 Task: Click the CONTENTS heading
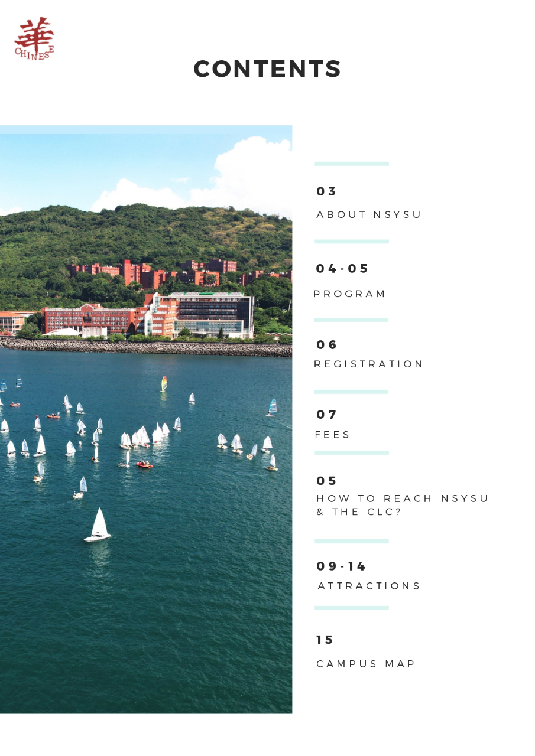tap(267, 69)
